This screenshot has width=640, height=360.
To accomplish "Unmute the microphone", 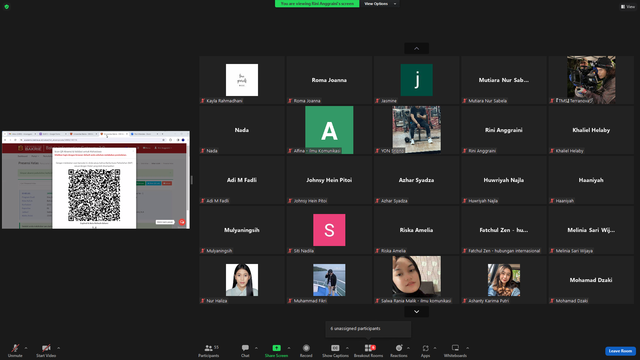I will (x=15, y=350).
